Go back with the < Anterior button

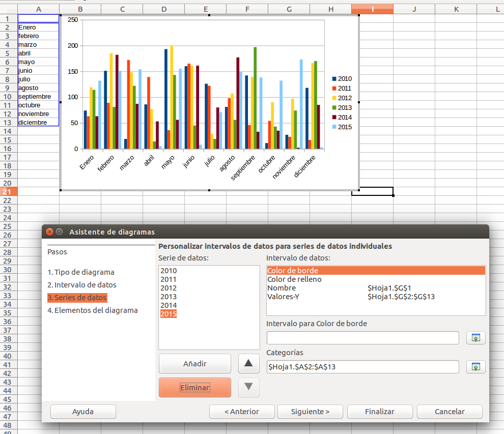point(241,412)
